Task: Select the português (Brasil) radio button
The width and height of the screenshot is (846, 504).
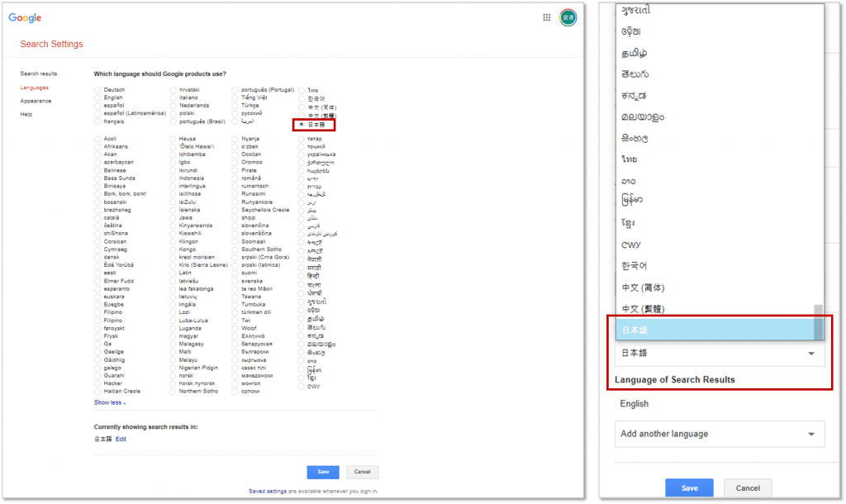Action: click(x=173, y=122)
